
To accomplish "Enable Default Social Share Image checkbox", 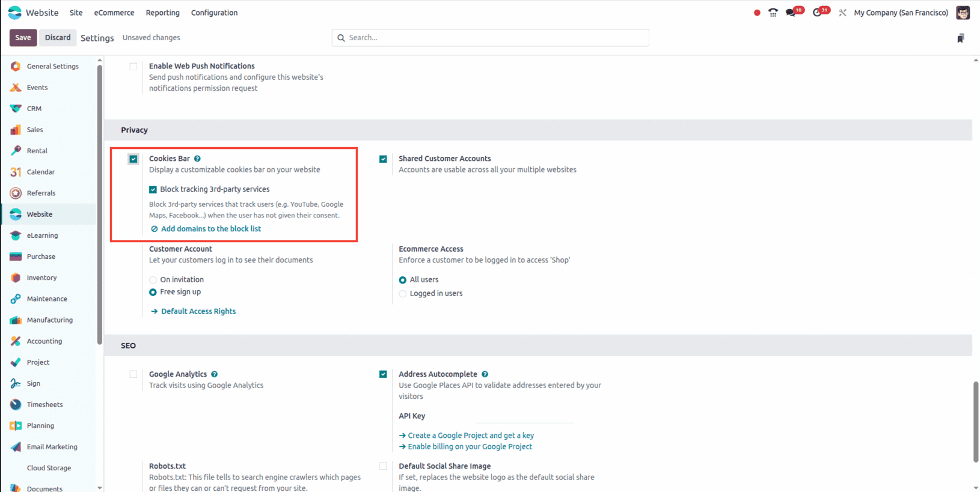I will point(383,466).
